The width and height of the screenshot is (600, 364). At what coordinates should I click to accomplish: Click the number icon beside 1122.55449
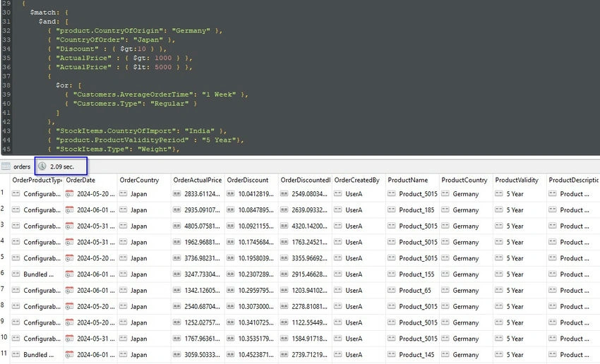tap(284, 322)
